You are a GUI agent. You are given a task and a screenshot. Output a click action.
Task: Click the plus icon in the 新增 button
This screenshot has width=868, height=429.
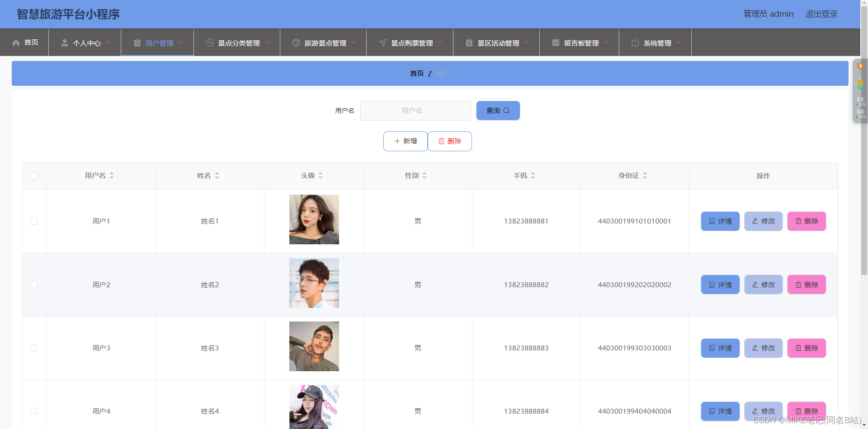(x=397, y=141)
